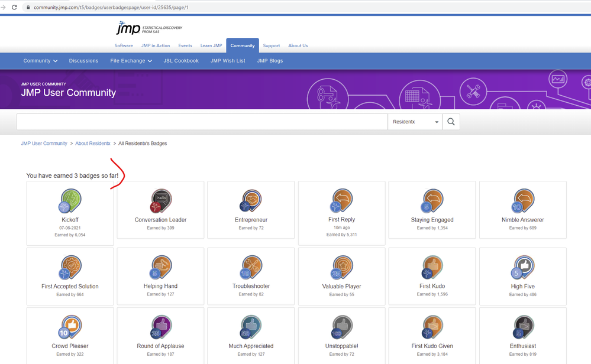Click the Entrepreneur badge icon
591x364 pixels.
tap(251, 201)
